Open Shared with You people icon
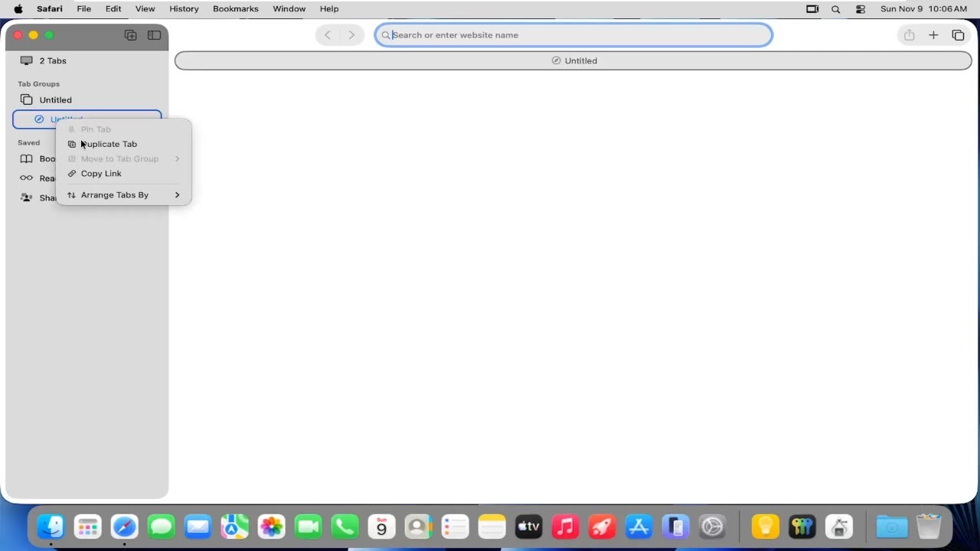 coord(27,197)
